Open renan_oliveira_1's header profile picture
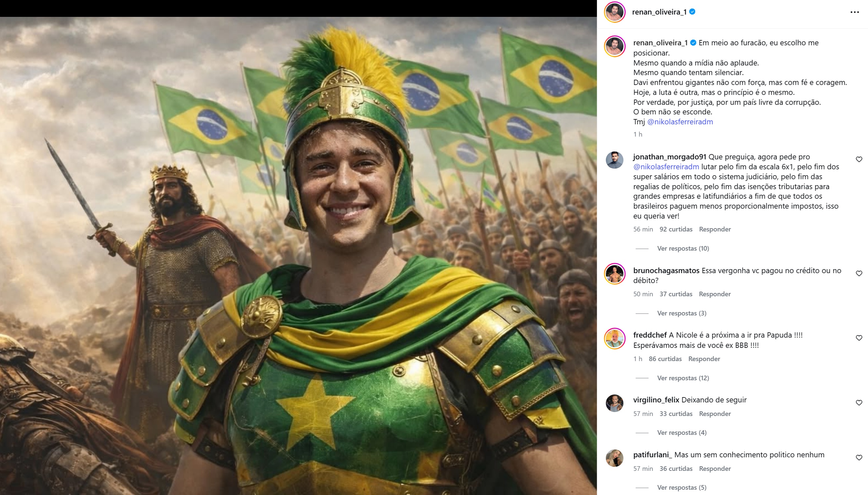Screen dimensions: 868x495 point(614,12)
